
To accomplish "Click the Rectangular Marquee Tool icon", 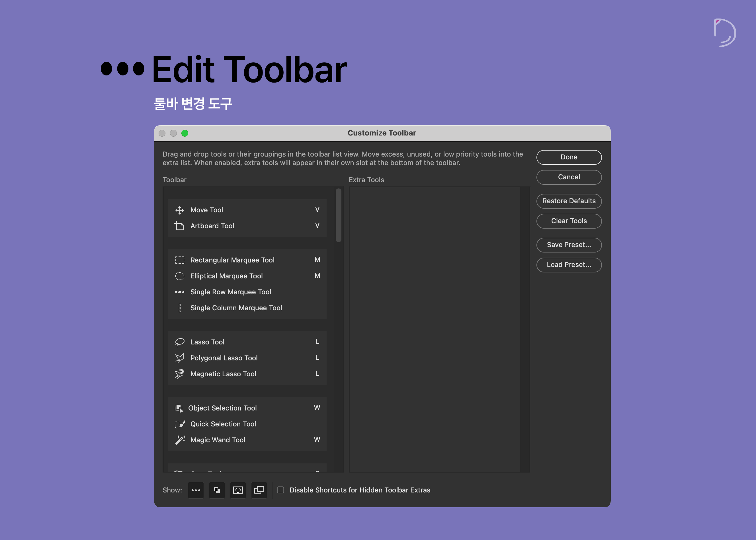I will click(180, 260).
